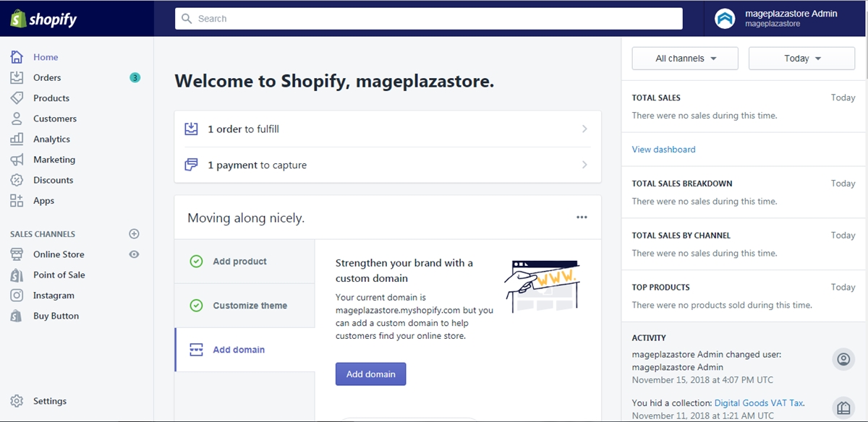Screen dimensions: 868x422
Task: Open the Digital Goods VAT Tax link
Action: [x=759, y=403]
